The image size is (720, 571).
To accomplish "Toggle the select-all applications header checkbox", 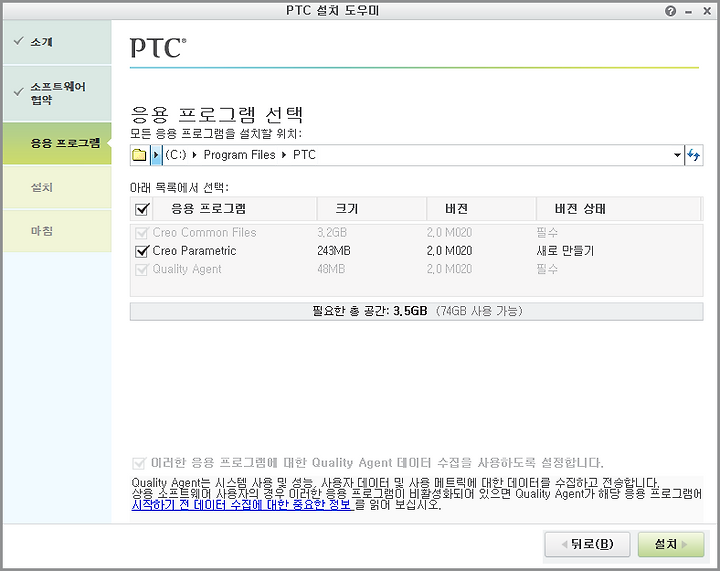I will pos(141,210).
